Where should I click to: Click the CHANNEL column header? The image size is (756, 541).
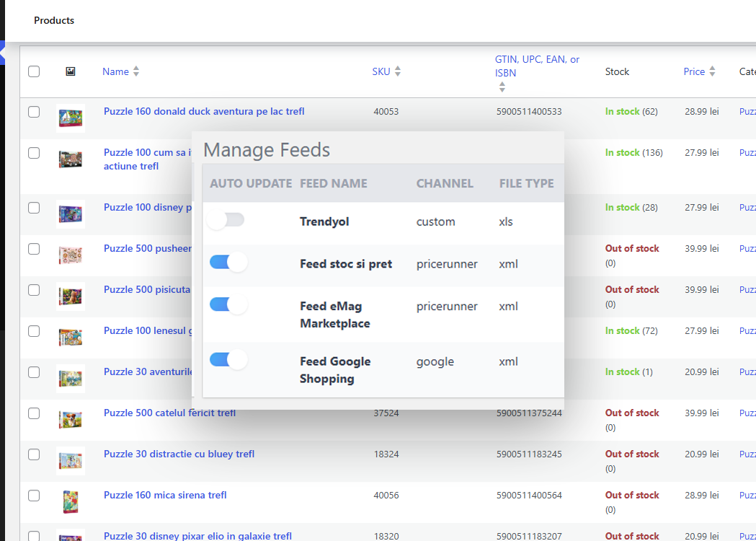pos(445,183)
